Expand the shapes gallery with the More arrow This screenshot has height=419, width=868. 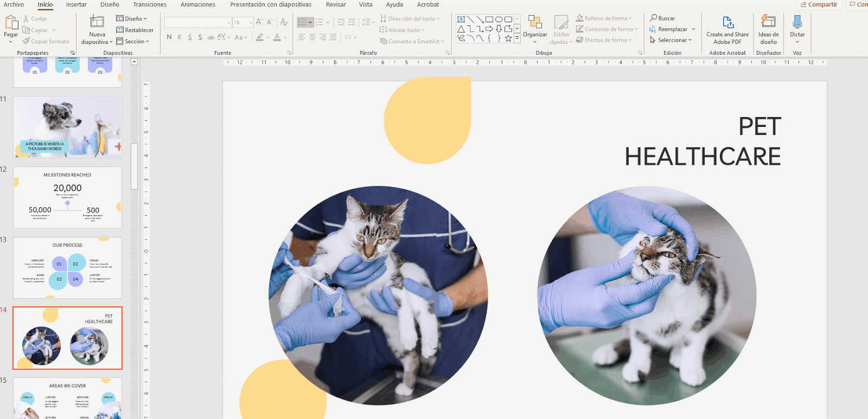tap(517, 38)
